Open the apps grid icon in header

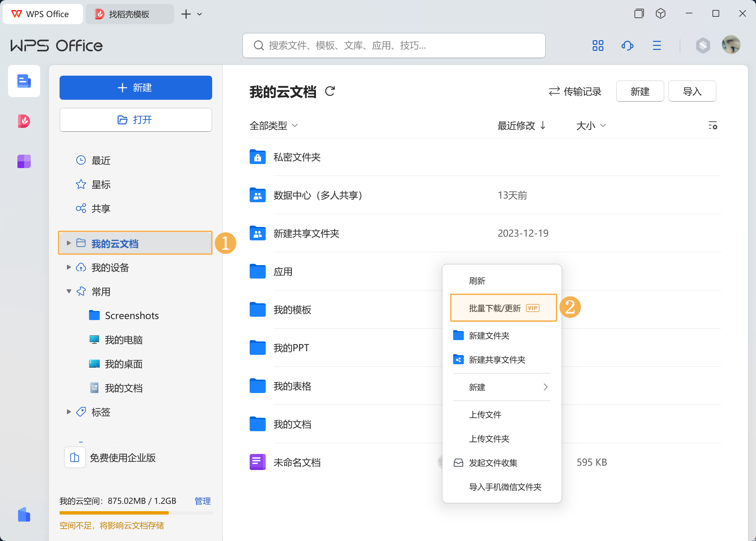coord(598,46)
